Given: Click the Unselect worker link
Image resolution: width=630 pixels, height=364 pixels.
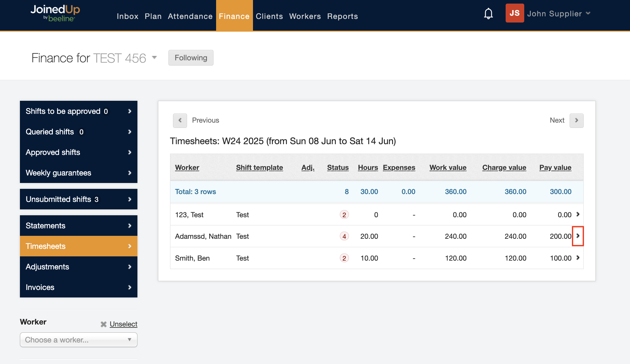Looking at the screenshot, I should point(123,324).
